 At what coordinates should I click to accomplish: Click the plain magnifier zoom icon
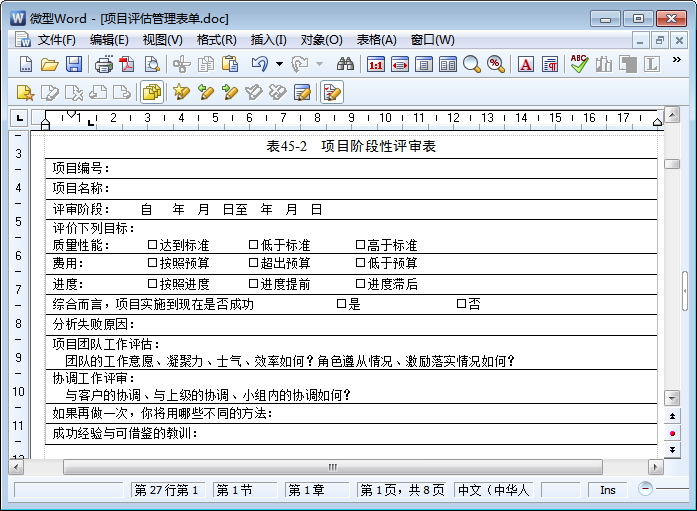tap(472, 65)
